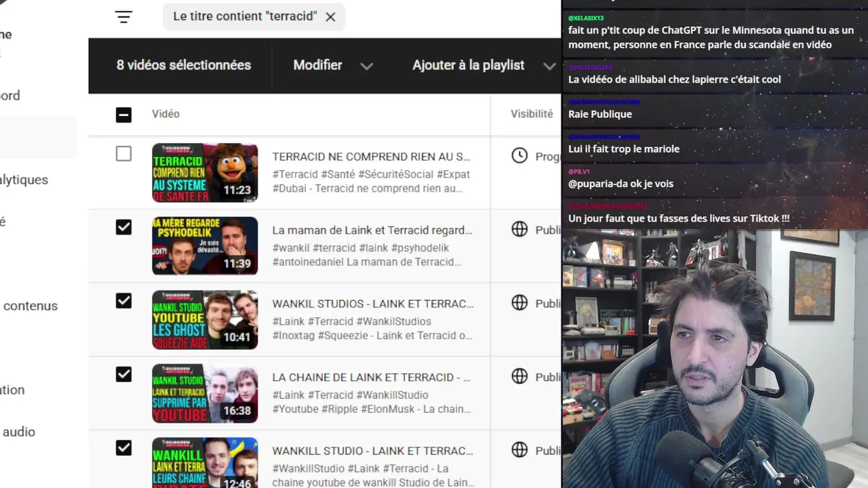Screen dimensions: 868x488
Task: Open the 16:38 'Supprimé par YouTube' thumbnail
Action: tap(205, 393)
